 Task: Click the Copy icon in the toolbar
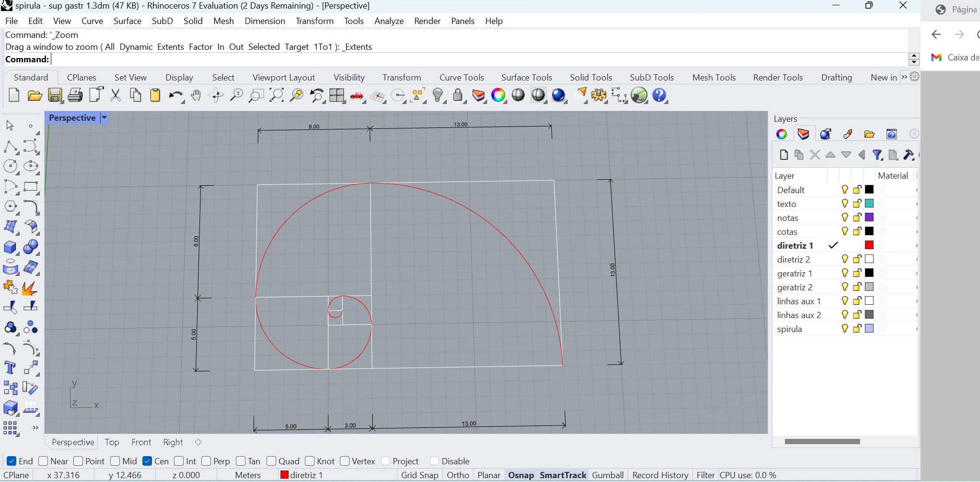point(136,95)
